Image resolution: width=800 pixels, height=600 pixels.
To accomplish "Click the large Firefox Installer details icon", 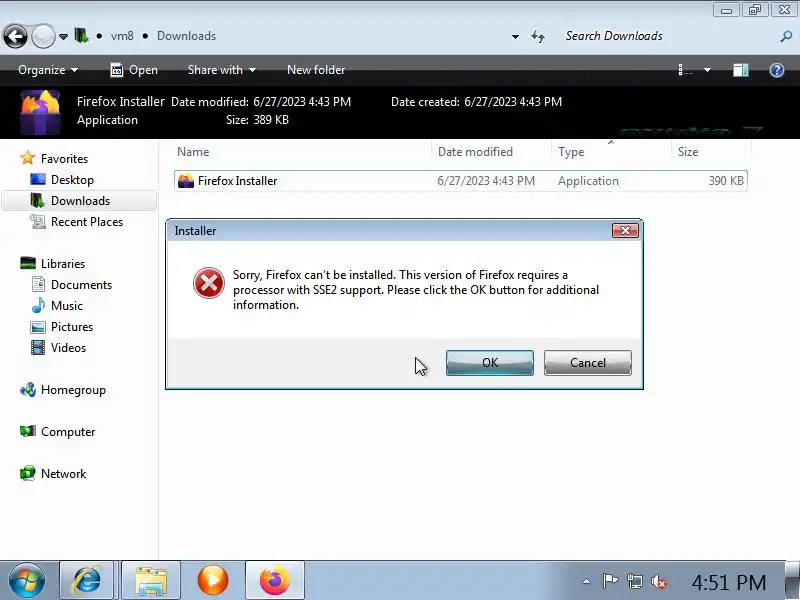I will click(x=40, y=112).
